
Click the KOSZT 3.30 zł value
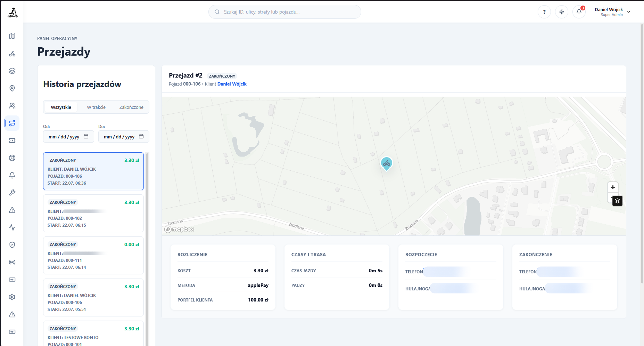pyautogui.click(x=261, y=271)
